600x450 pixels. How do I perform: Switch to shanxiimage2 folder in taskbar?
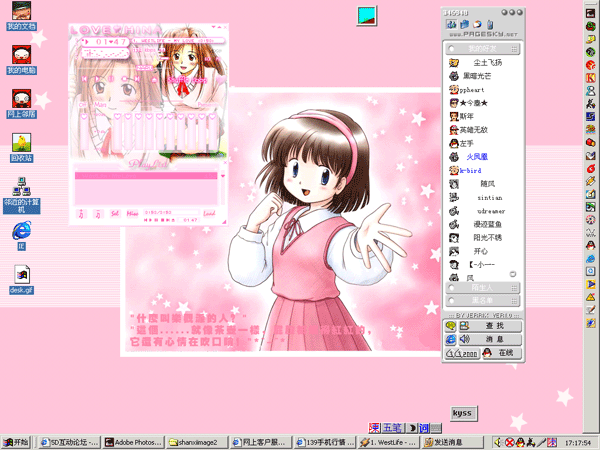(199, 441)
